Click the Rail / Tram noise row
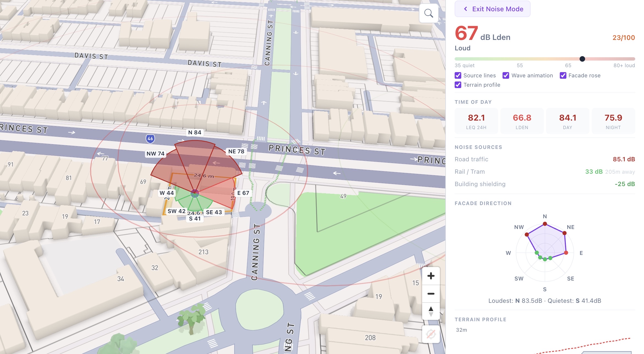Screen dimensions: 644x354 (x=545, y=172)
